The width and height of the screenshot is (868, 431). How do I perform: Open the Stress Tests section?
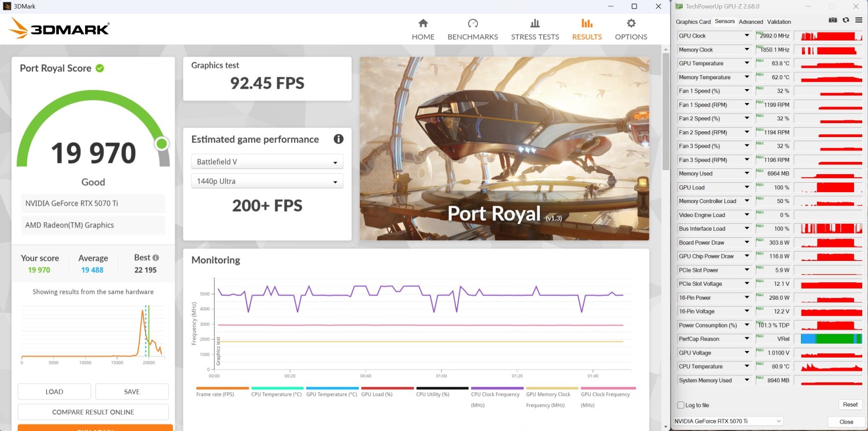point(535,30)
